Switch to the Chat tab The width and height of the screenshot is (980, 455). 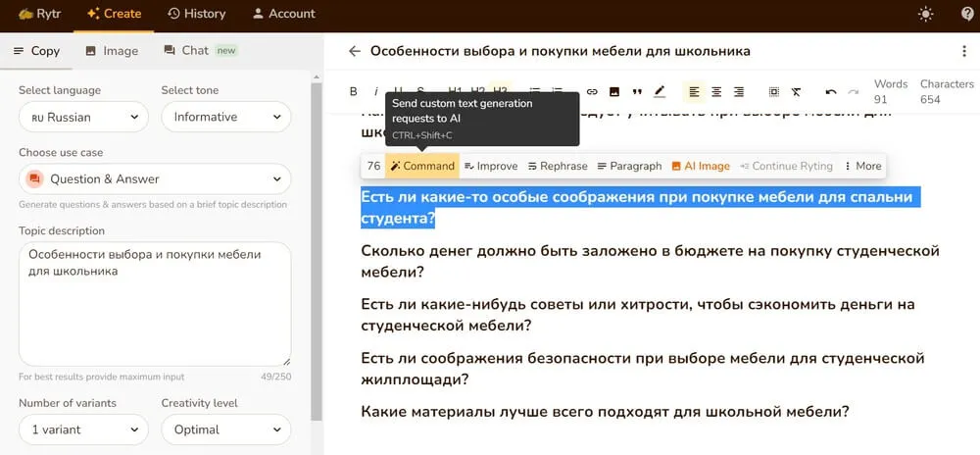tap(200, 51)
